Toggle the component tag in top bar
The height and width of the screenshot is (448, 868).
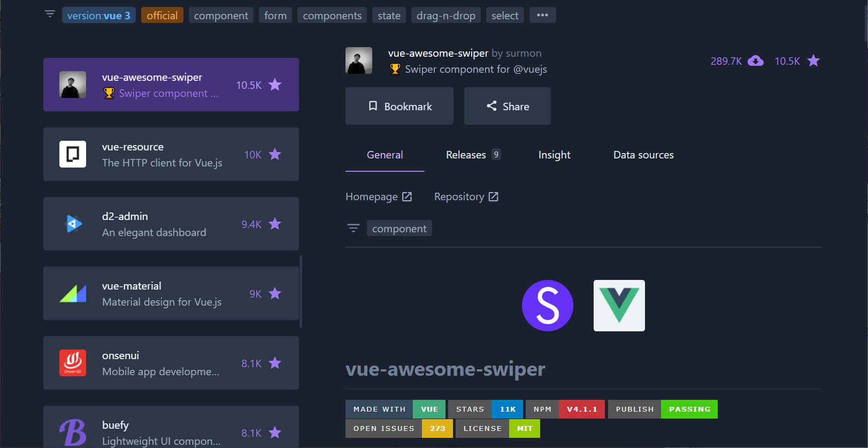click(221, 16)
